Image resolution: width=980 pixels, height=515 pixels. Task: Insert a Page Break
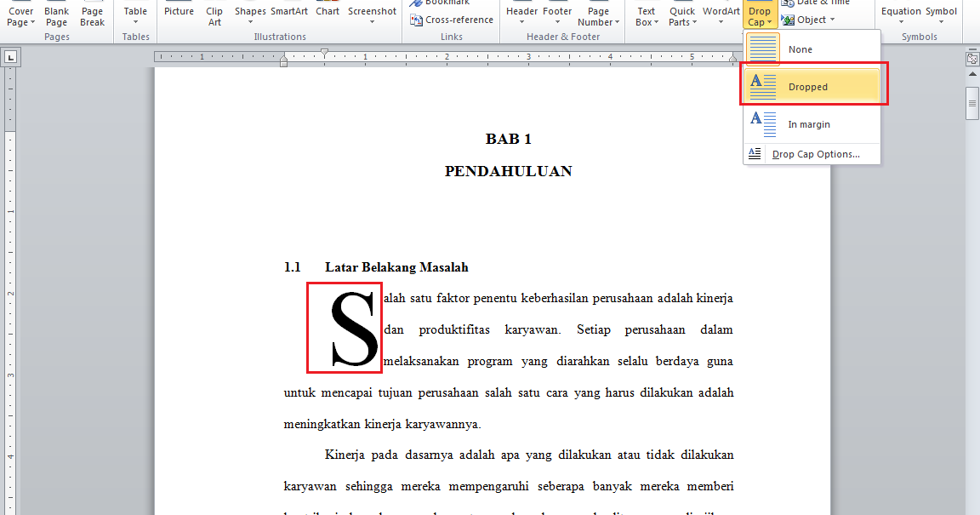pyautogui.click(x=92, y=15)
